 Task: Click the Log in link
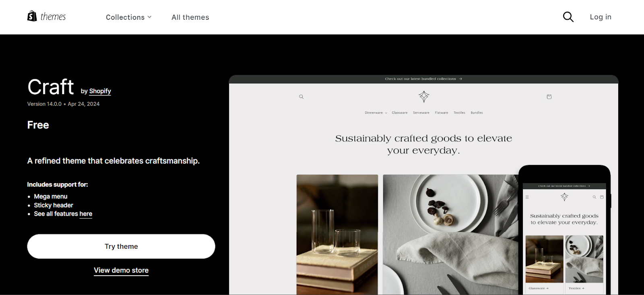tap(601, 17)
